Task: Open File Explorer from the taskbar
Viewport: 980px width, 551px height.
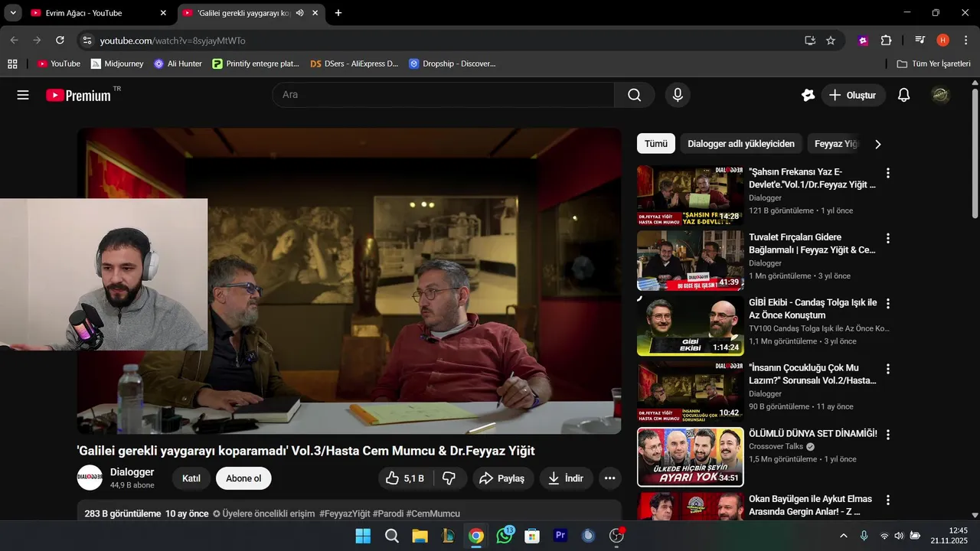Action: (420, 536)
